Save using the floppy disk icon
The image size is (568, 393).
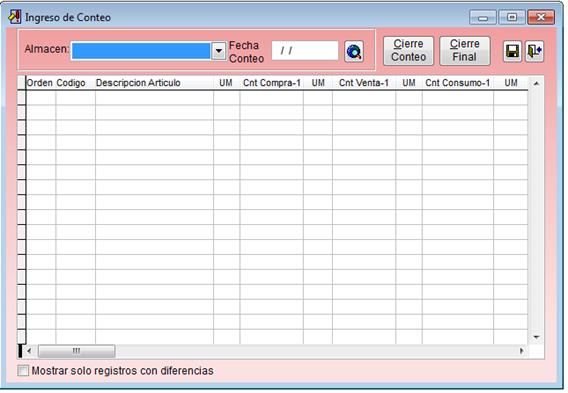tap(512, 51)
